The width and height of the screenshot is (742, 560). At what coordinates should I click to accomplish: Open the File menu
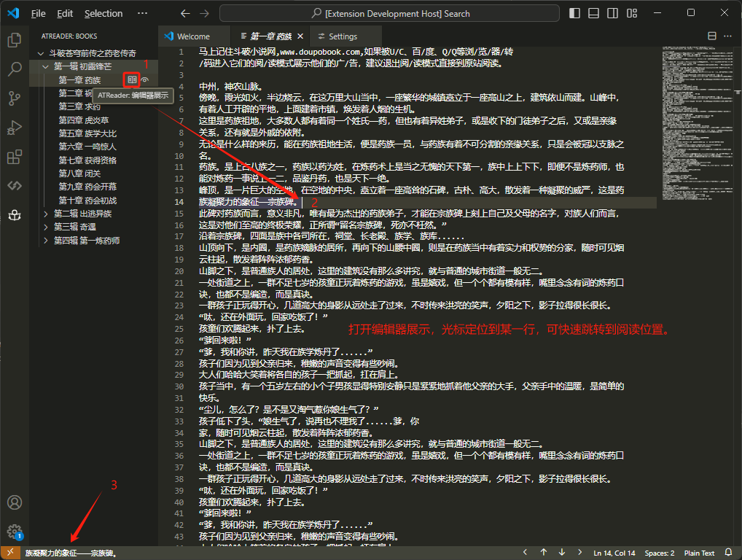tap(37, 12)
